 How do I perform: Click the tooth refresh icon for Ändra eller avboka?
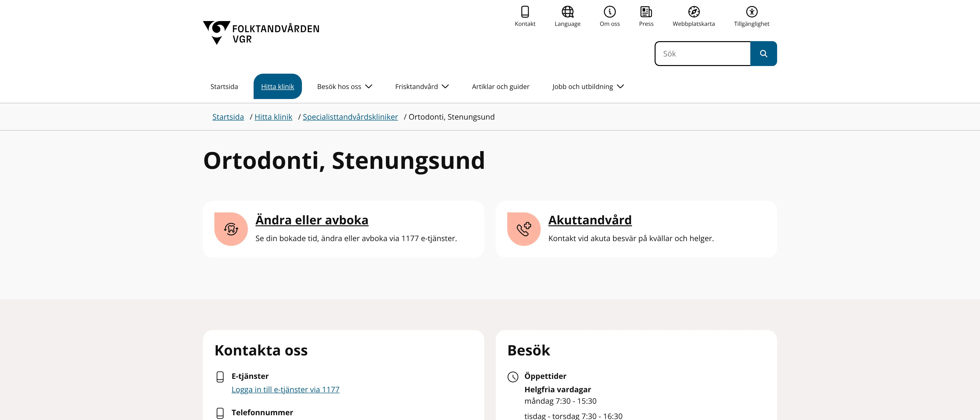tap(231, 229)
